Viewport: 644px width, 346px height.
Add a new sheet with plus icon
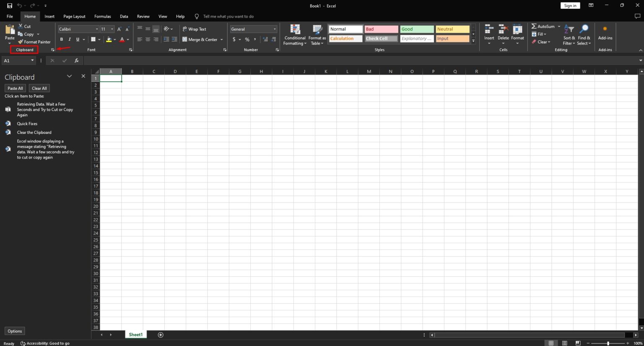tap(161, 335)
